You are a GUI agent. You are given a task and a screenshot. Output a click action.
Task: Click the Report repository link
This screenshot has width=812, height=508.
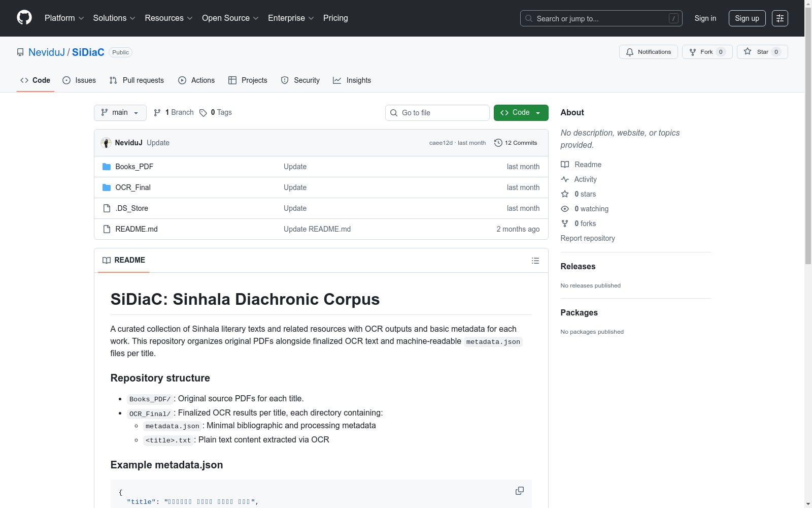[588, 238]
